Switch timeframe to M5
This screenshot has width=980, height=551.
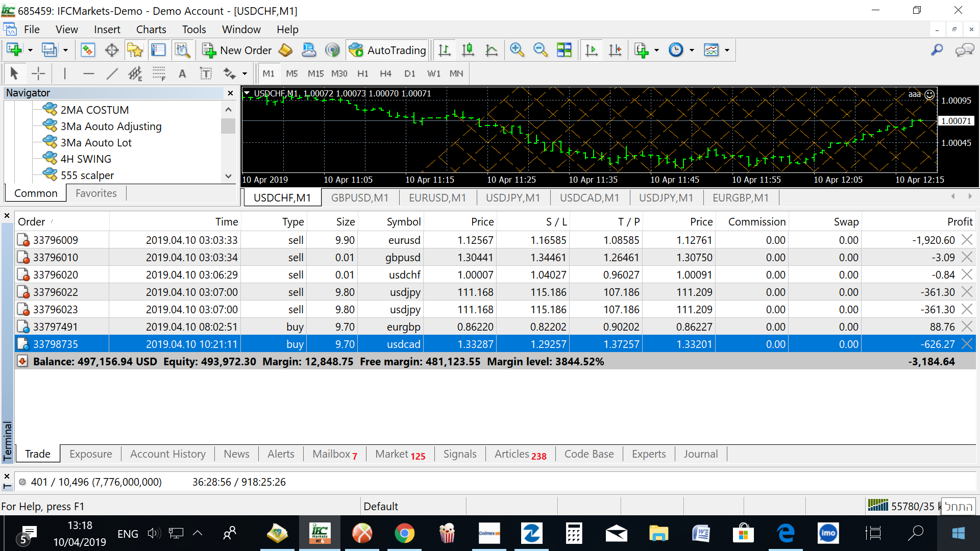(292, 73)
